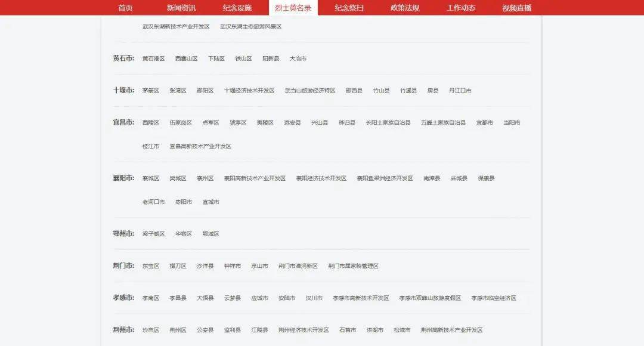This screenshot has width=644, height=346.
Task: Select 长阳土家族自治县 under 宜昌市
Action: [x=388, y=123]
